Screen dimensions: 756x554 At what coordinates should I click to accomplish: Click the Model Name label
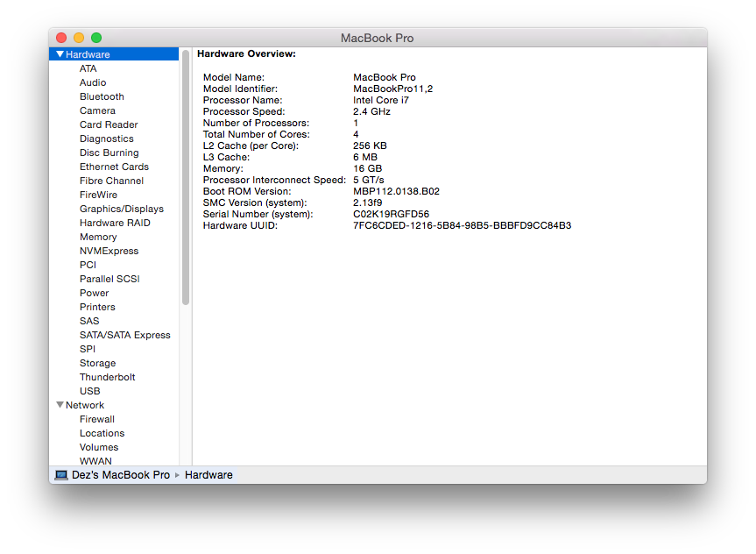click(234, 77)
